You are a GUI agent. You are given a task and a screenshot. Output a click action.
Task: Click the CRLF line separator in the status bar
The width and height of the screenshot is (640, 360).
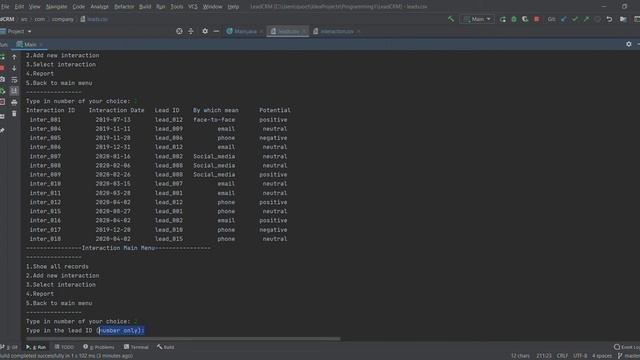tap(562, 356)
